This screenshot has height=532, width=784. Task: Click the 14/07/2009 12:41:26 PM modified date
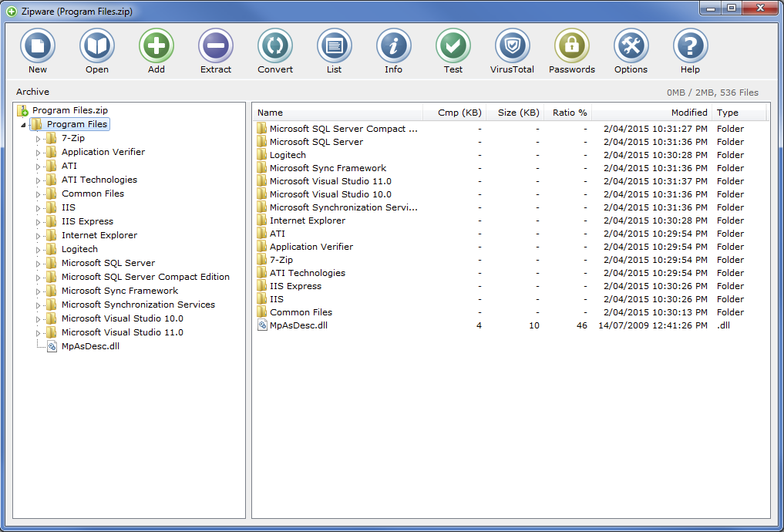tap(653, 325)
